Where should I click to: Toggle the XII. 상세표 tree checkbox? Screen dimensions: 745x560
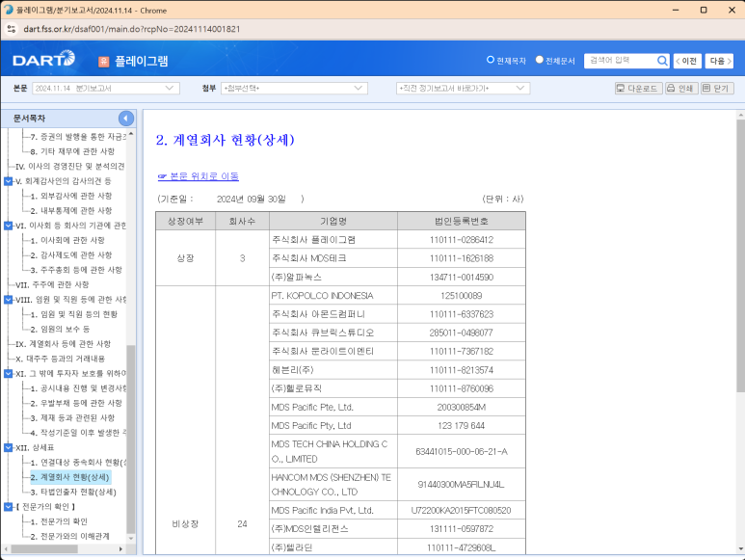click(x=8, y=447)
